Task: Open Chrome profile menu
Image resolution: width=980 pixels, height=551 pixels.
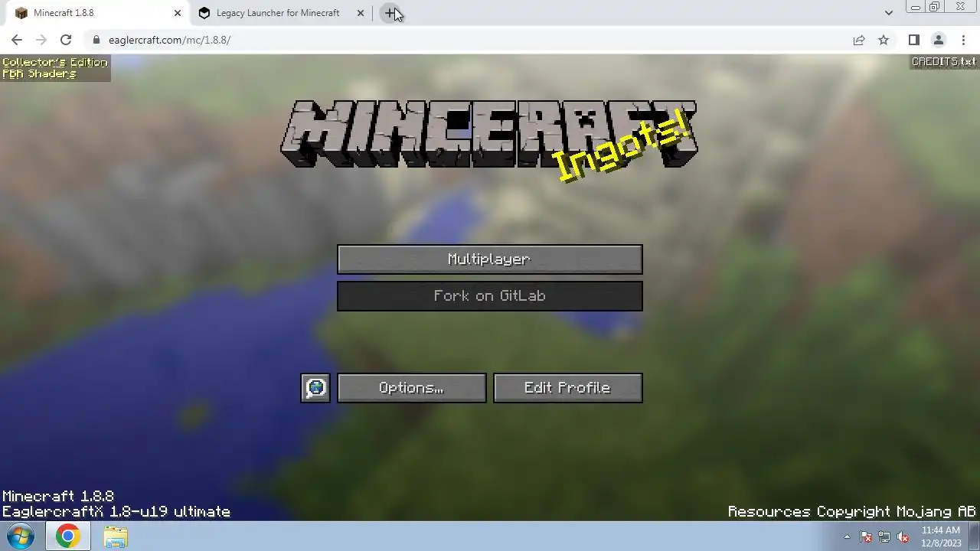Action: 939,40
